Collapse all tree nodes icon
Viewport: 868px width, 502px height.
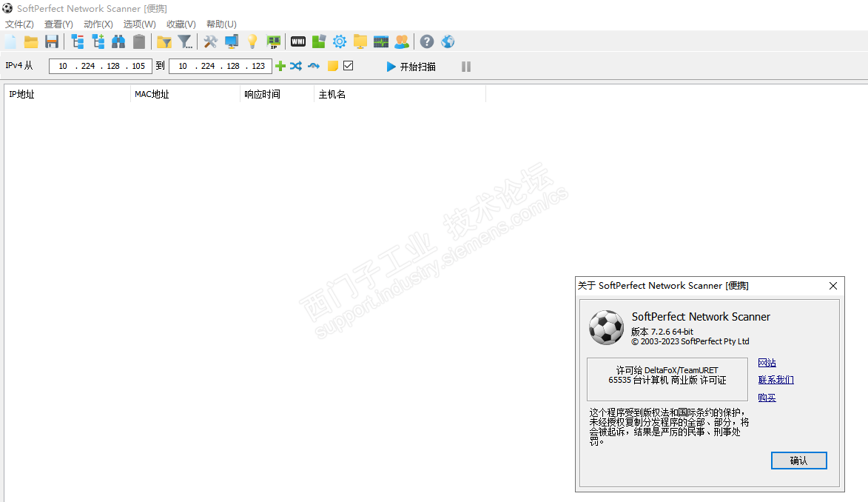78,41
